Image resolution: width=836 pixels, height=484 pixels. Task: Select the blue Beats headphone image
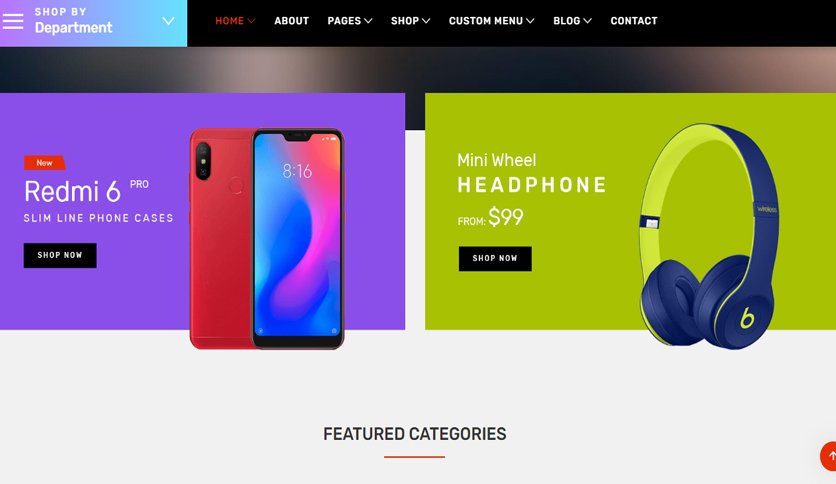point(709,236)
